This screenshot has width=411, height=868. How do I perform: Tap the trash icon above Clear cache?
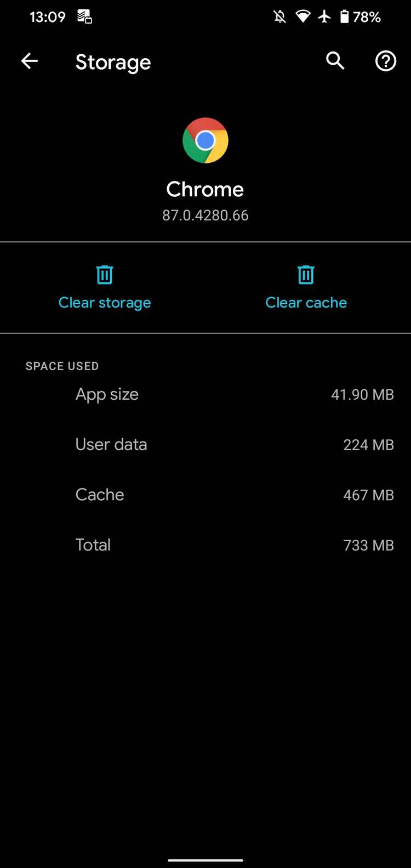tap(306, 274)
